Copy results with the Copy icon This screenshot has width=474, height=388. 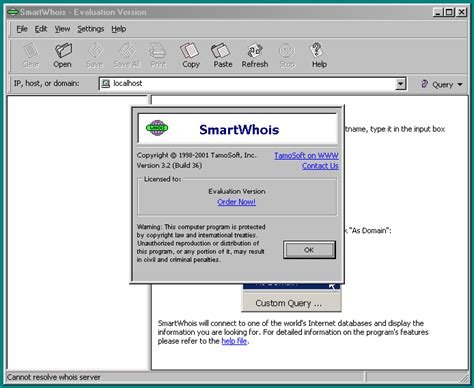coord(191,55)
